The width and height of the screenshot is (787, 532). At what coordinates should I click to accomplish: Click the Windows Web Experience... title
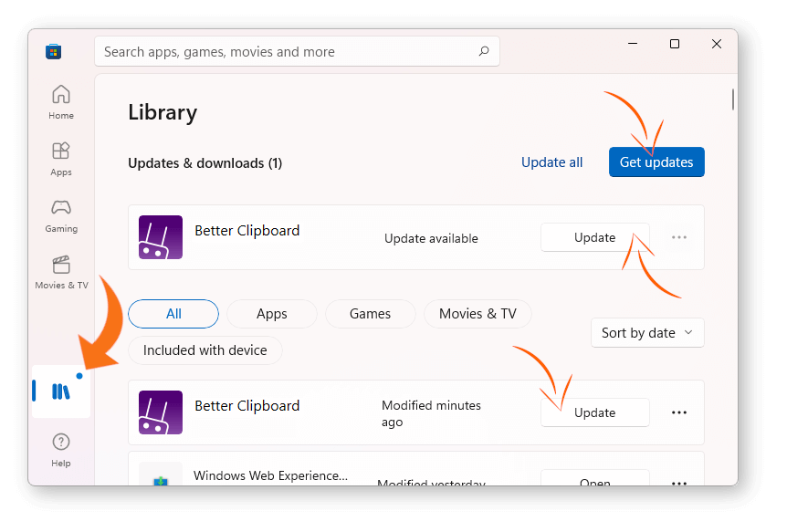pyautogui.click(x=270, y=475)
